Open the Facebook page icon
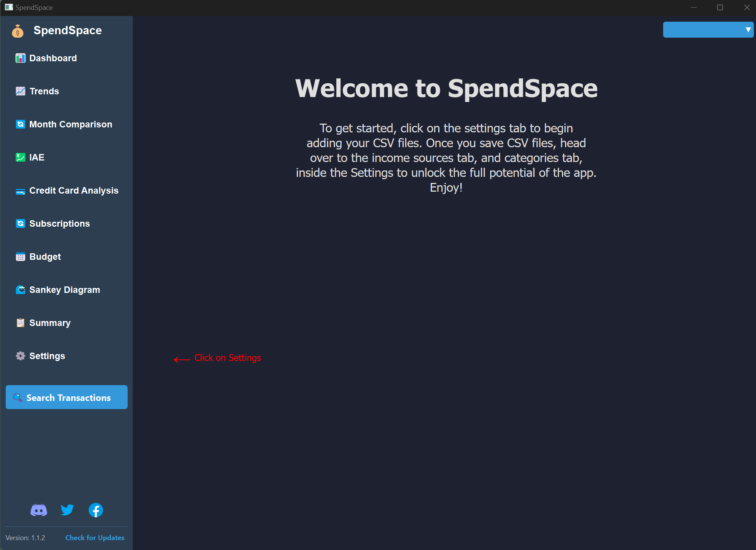 click(x=96, y=510)
